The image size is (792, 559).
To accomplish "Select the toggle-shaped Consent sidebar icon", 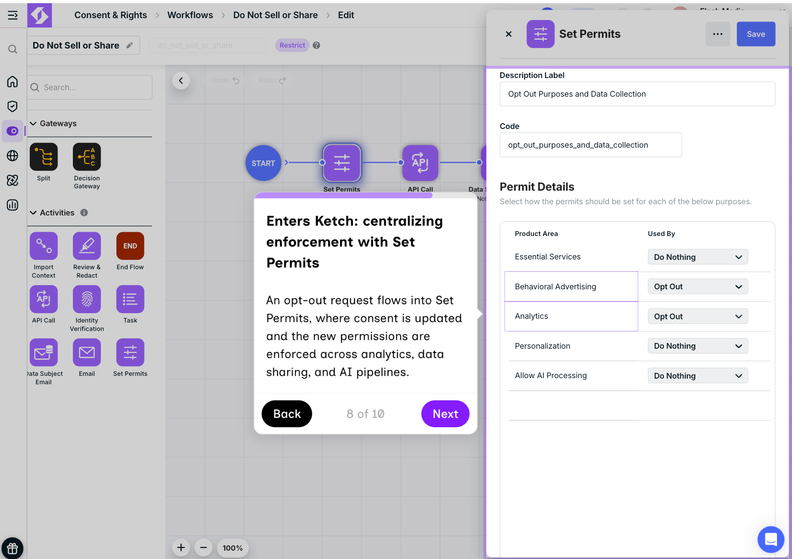I will point(13,131).
